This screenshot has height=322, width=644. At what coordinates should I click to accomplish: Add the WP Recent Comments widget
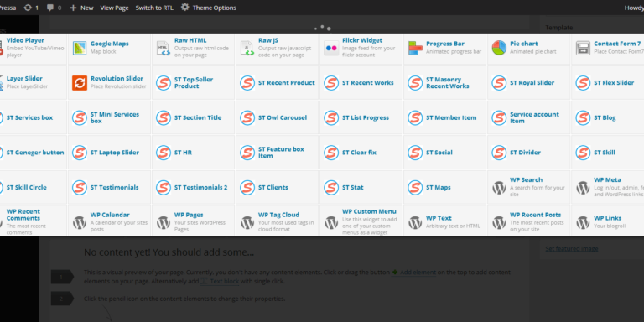[34, 221]
